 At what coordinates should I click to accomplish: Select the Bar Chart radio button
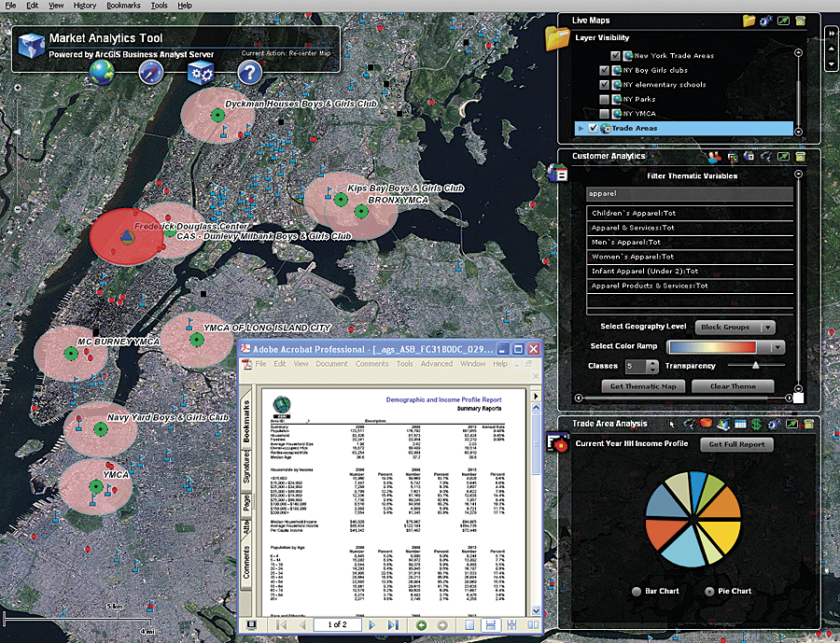637,592
